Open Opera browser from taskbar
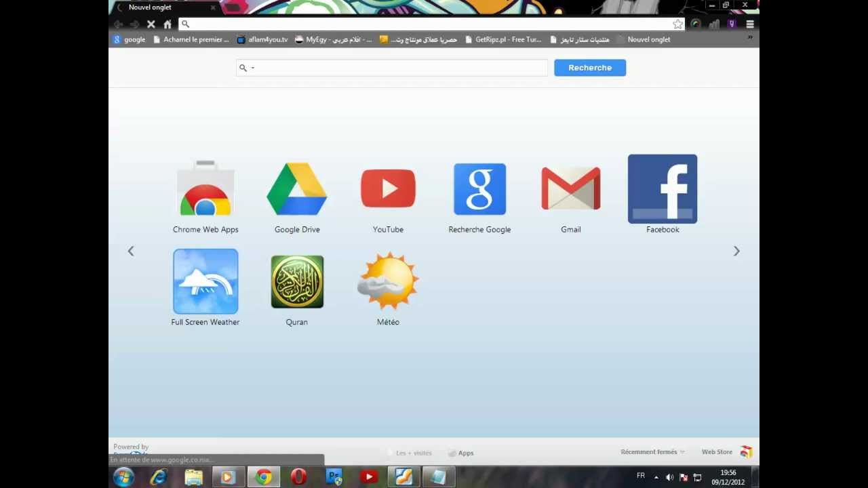This screenshot has height=488, width=868. tap(298, 477)
